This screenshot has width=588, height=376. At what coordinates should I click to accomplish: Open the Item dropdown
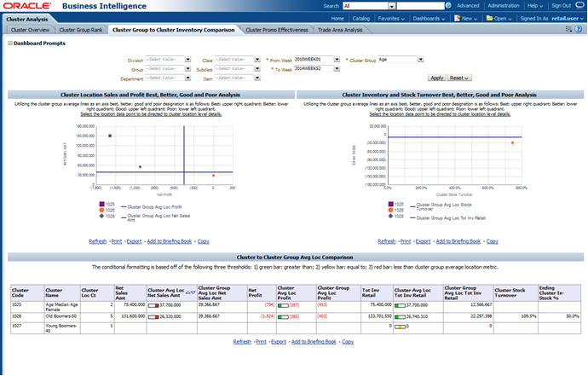coord(257,78)
